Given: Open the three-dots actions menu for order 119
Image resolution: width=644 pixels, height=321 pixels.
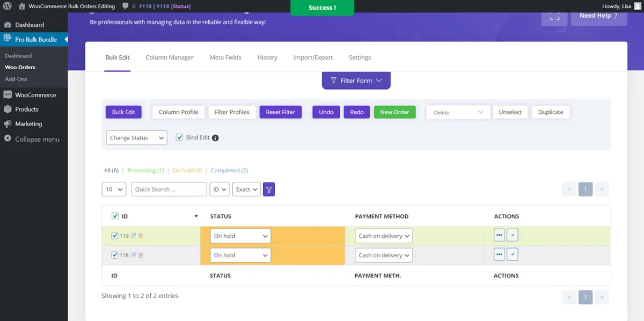Looking at the screenshot, I should [499, 235].
